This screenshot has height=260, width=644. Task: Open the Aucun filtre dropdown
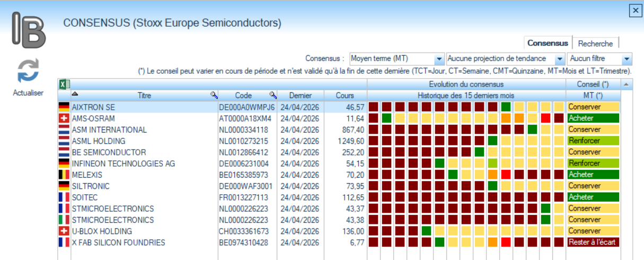click(627, 58)
